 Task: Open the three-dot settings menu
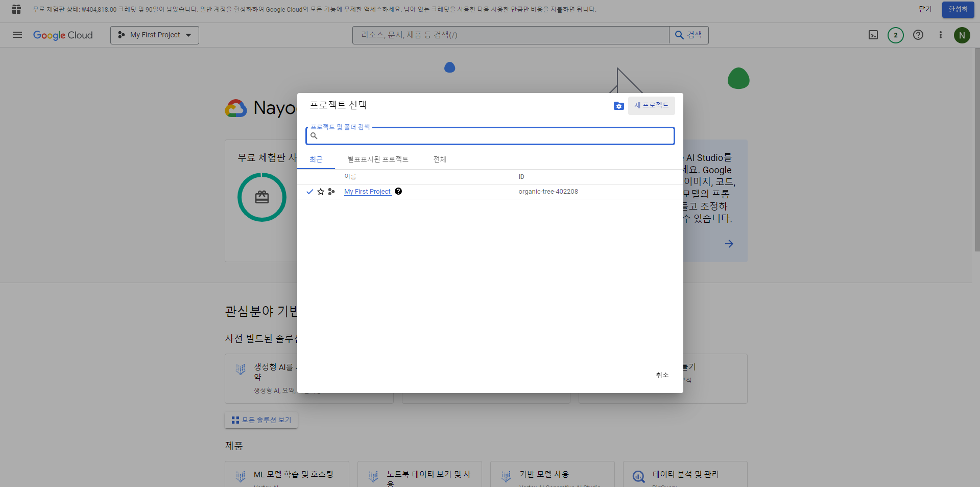pos(941,35)
